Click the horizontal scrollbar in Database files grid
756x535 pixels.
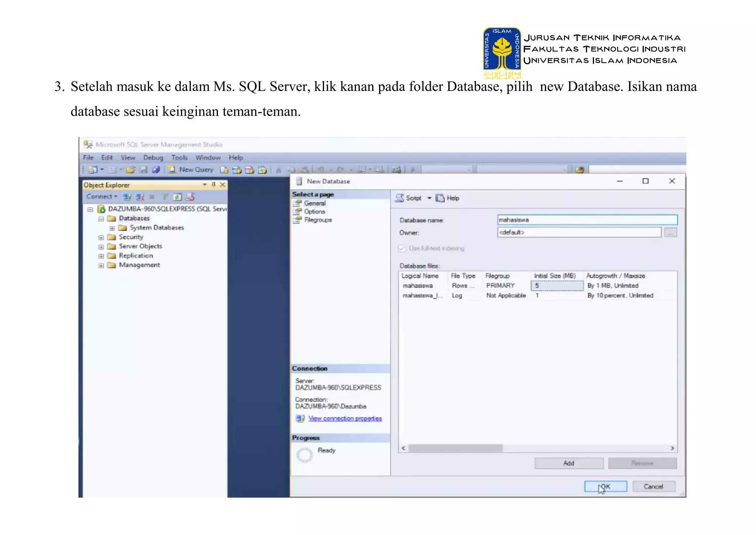[x=456, y=448]
